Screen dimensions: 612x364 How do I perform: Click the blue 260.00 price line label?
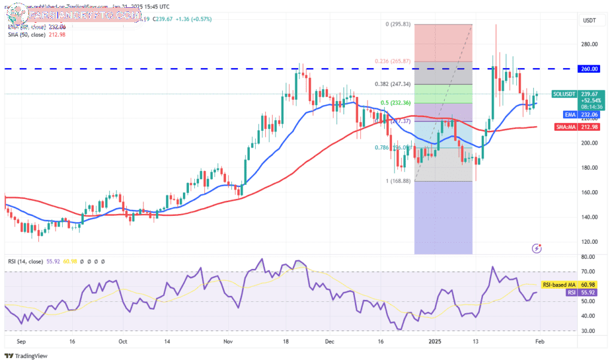[x=589, y=69]
